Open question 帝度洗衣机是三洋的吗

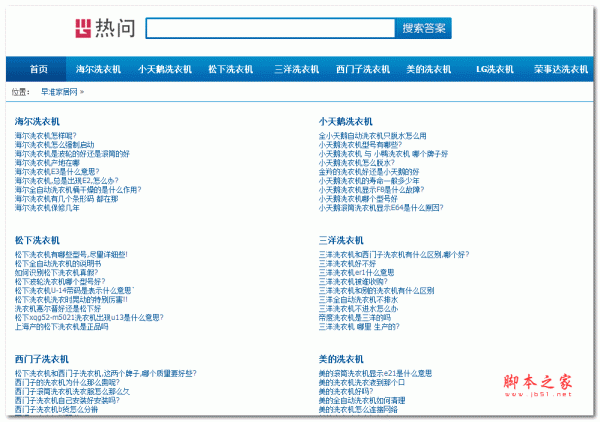pyautogui.click(x=355, y=318)
